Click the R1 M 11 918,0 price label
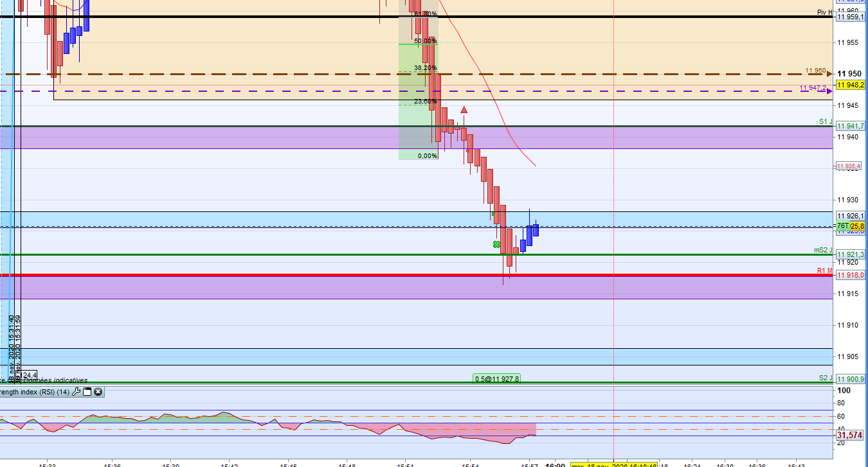The height and width of the screenshot is (467, 868). click(x=850, y=275)
